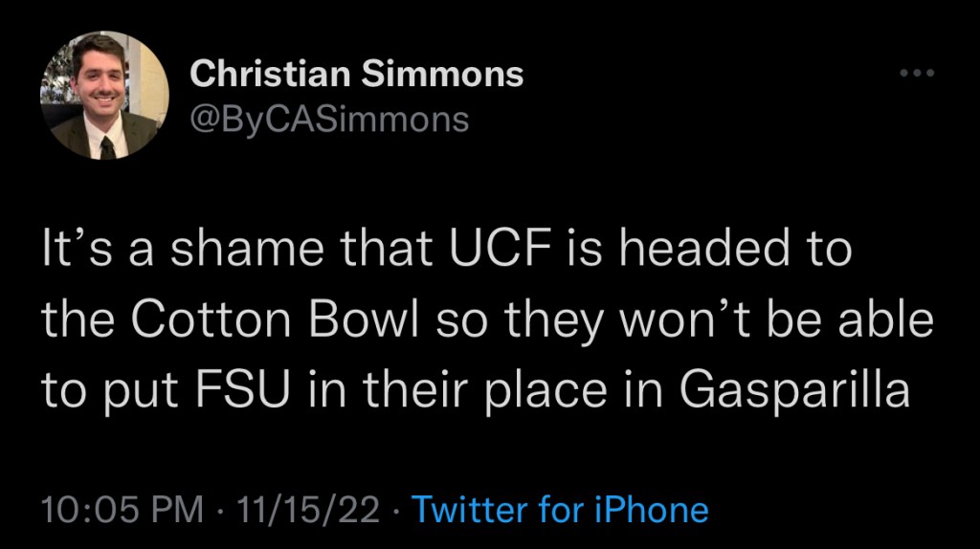This screenshot has width=980, height=549.
Task: Click Christian Simmons' profile picture
Action: pos(104,96)
